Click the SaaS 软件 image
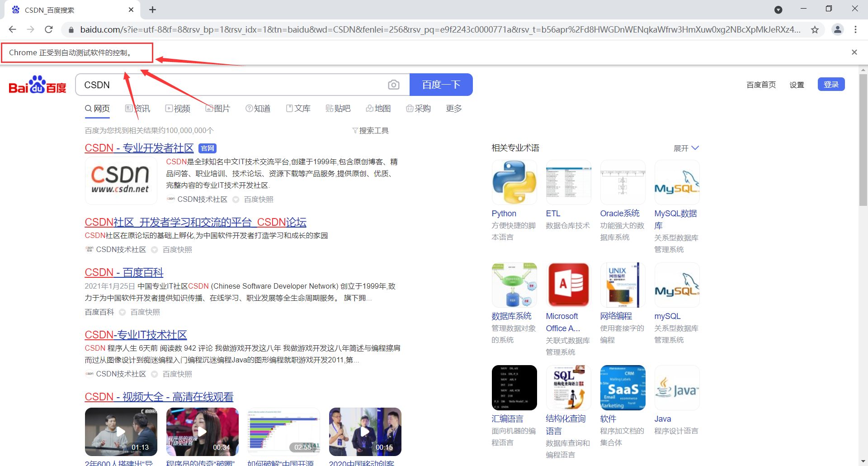 pyautogui.click(x=623, y=388)
